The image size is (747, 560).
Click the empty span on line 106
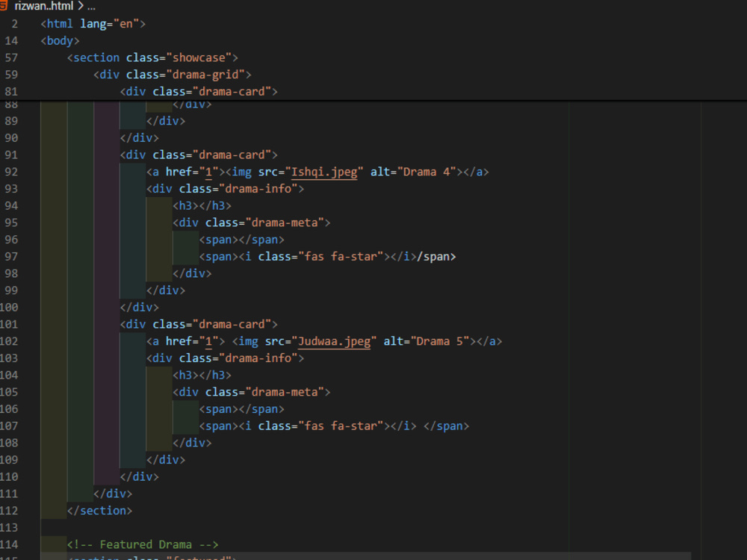[x=241, y=409]
